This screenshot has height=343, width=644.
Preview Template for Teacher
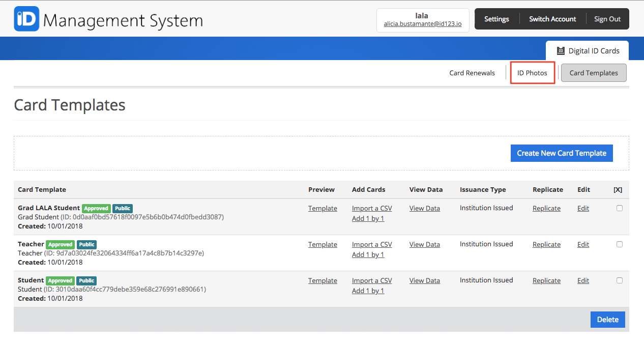point(323,244)
